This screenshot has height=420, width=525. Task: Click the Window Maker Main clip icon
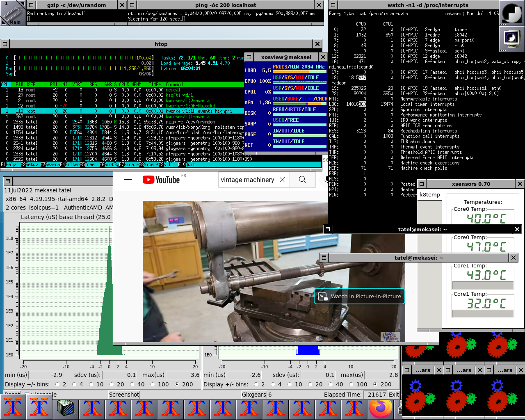[13, 13]
